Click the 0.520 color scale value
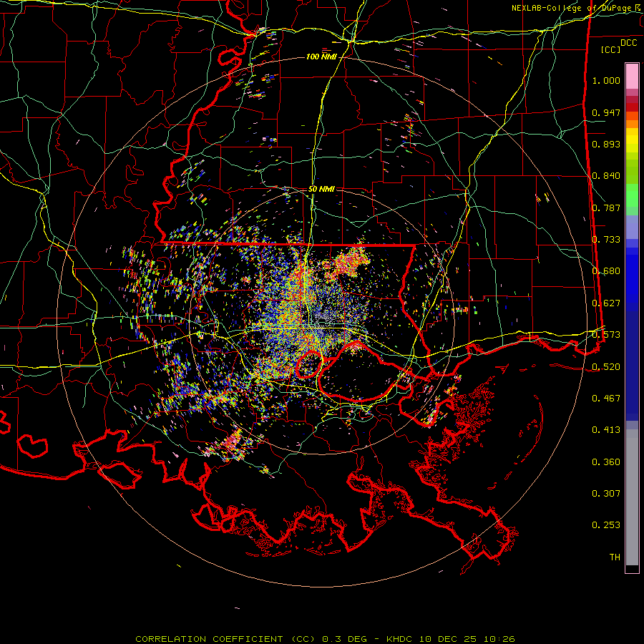 pos(606,367)
